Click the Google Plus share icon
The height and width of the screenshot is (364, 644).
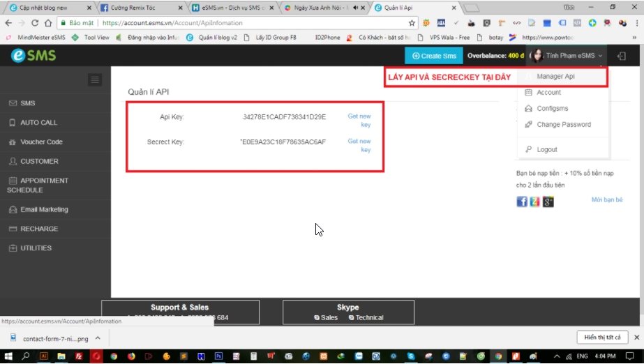point(548,202)
